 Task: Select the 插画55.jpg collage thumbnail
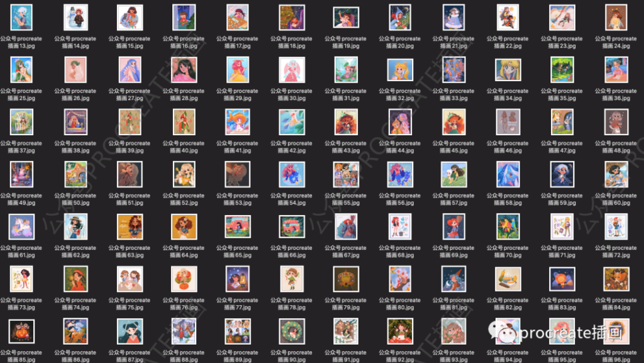click(x=345, y=174)
